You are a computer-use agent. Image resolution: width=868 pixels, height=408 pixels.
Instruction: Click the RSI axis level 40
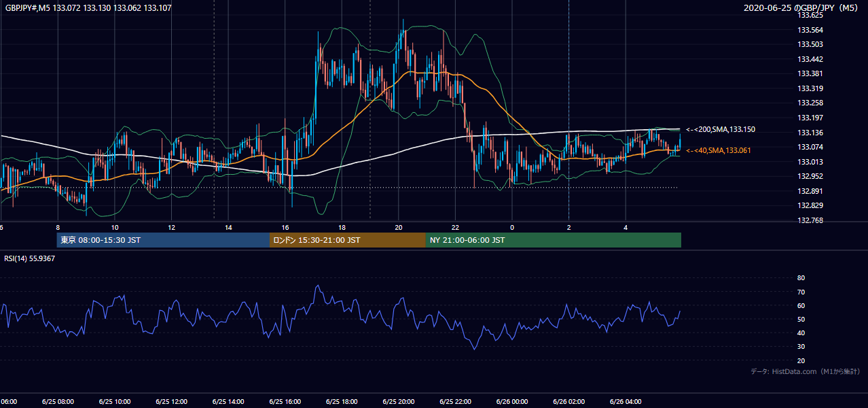point(801,333)
